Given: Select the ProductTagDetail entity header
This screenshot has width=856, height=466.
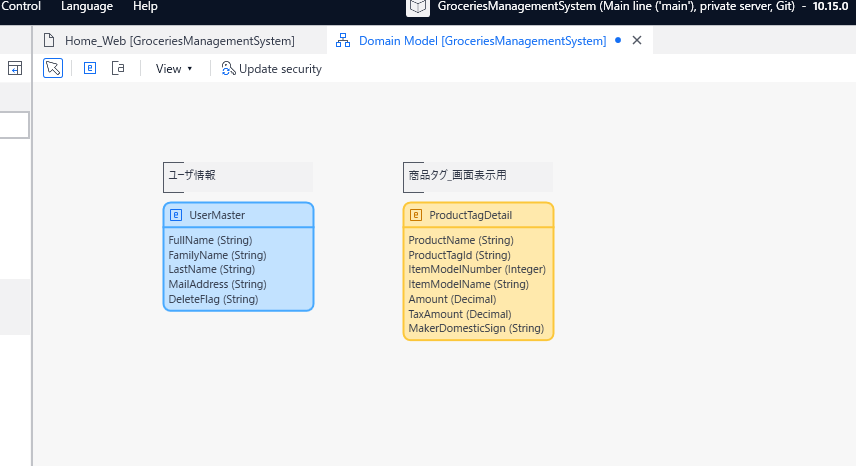Looking at the screenshot, I should (478, 215).
